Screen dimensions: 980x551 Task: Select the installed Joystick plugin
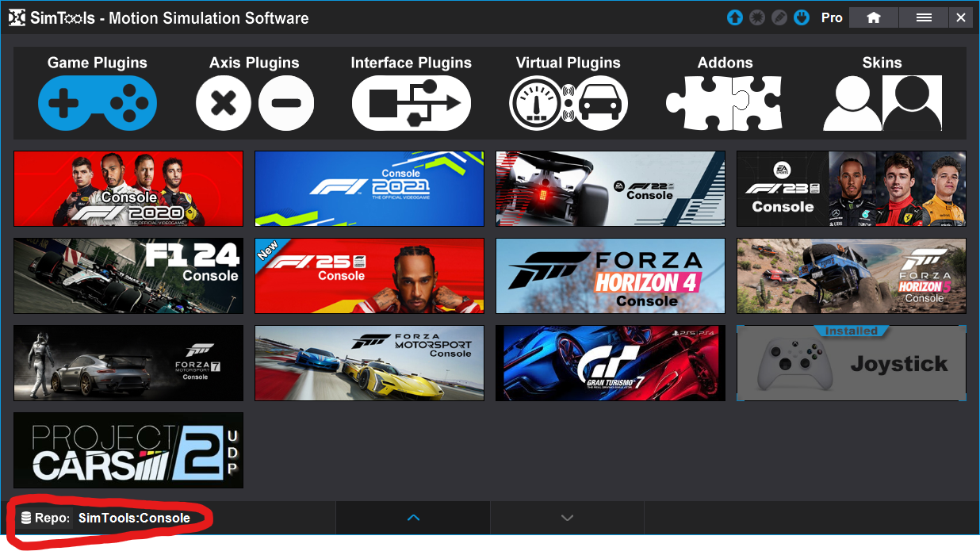(x=852, y=363)
